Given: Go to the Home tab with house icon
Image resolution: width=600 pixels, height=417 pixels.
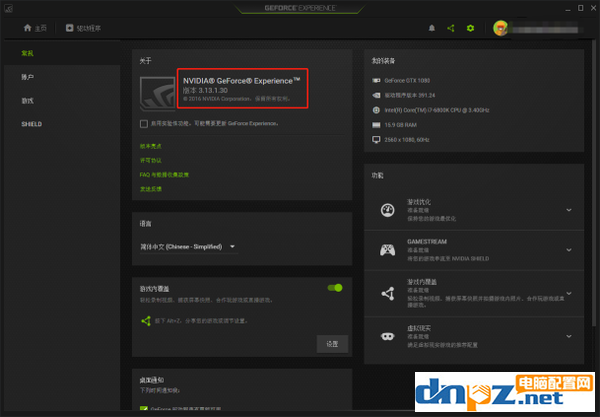Looking at the screenshot, I should pos(35,28).
